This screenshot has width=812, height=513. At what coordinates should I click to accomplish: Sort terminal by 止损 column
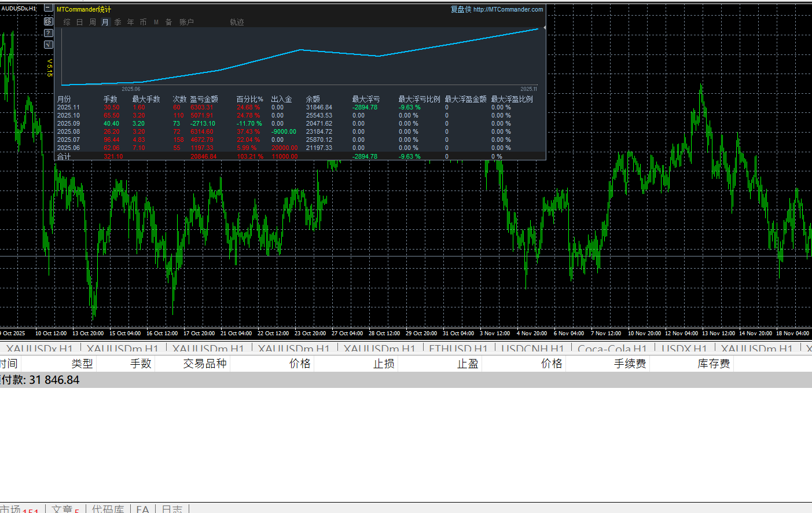tap(384, 364)
